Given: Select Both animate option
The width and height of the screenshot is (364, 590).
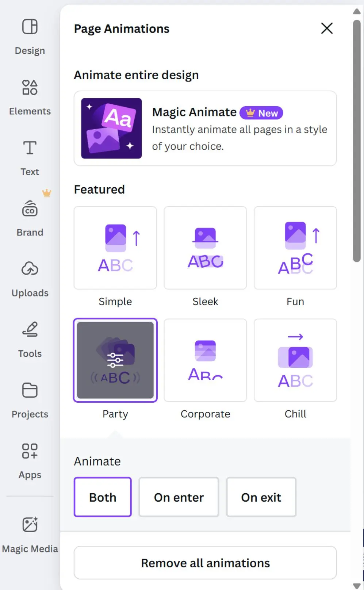Looking at the screenshot, I should pos(103,497).
